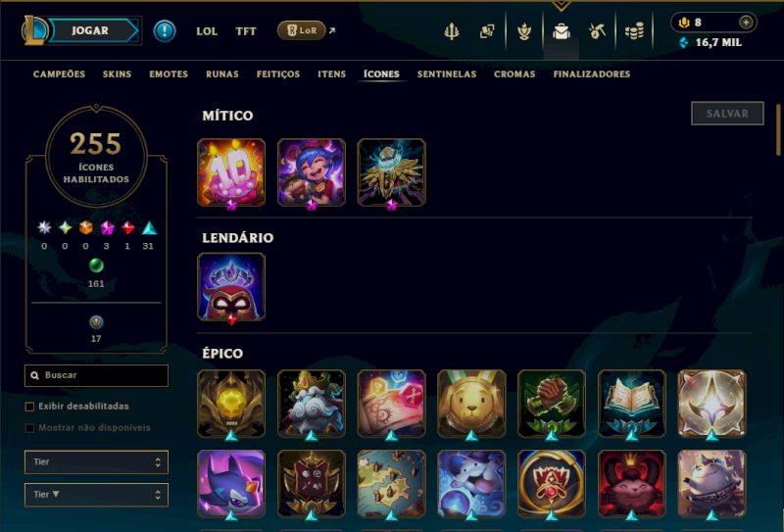Screen dimensions: 784x532
Task: Open the match history cards icon
Action: tap(487, 31)
